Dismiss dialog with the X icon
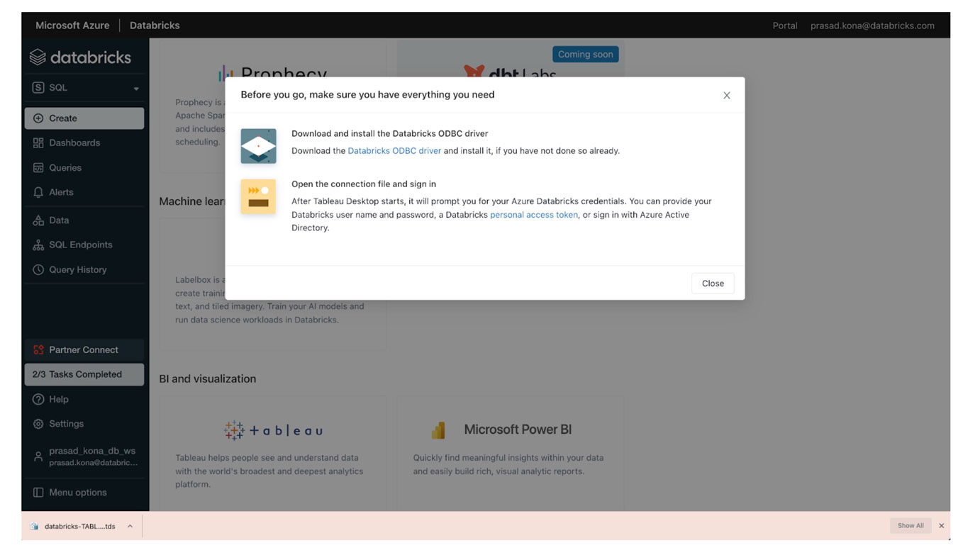This screenshot has width=980, height=555. pos(726,96)
